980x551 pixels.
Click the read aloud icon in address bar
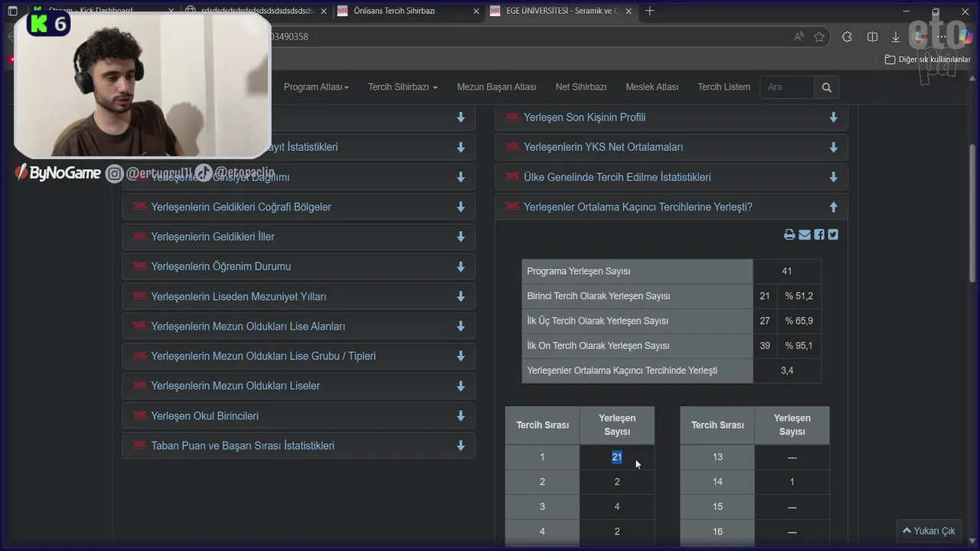point(799,37)
